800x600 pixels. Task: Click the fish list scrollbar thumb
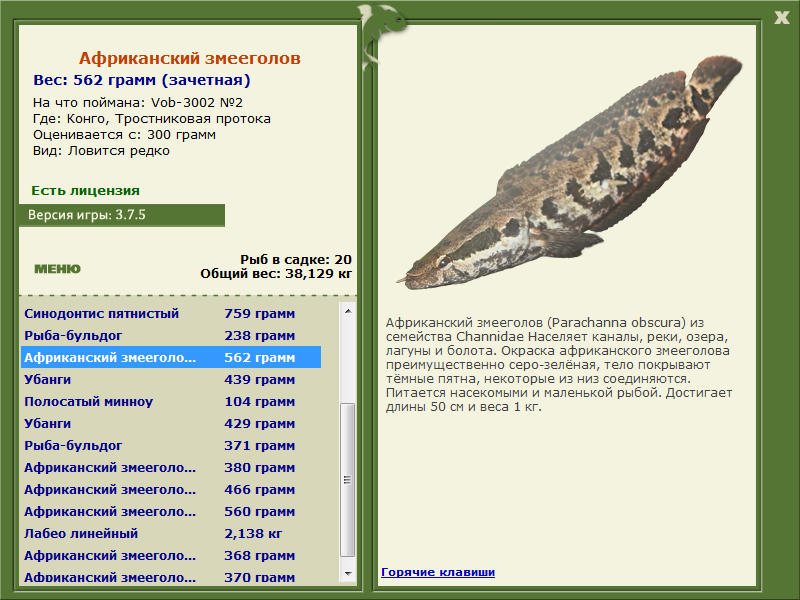tap(348, 480)
